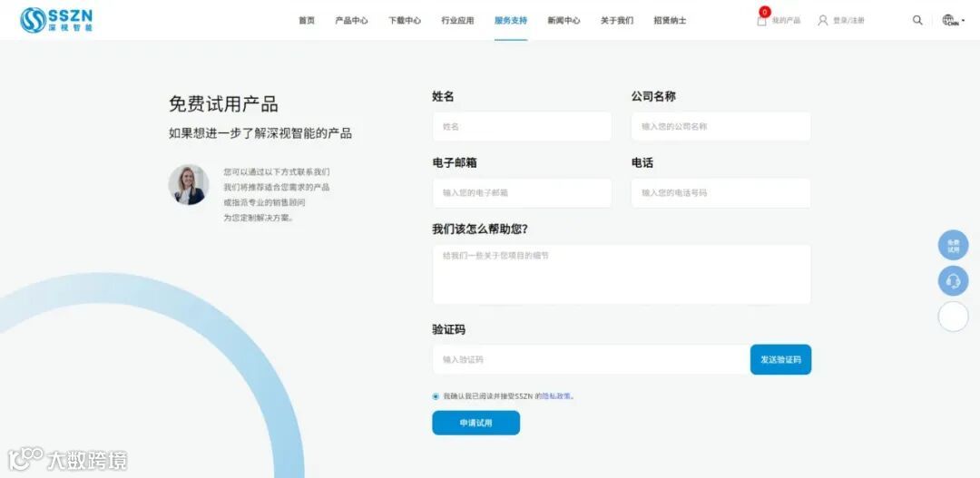Focus the 公司名称 input field
980x478 pixels.
[x=721, y=127]
